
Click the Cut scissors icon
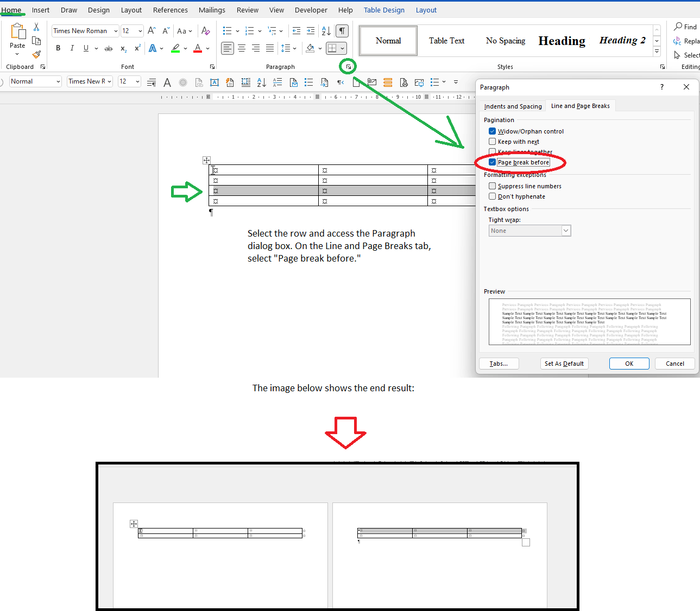click(x=36, y=27)
